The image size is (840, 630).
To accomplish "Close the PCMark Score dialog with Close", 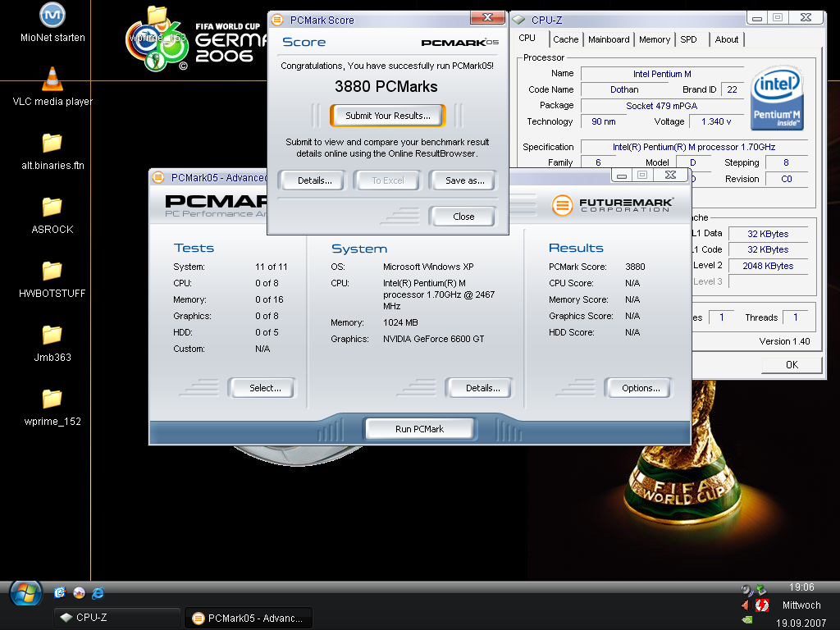I will tap(463, 217).
